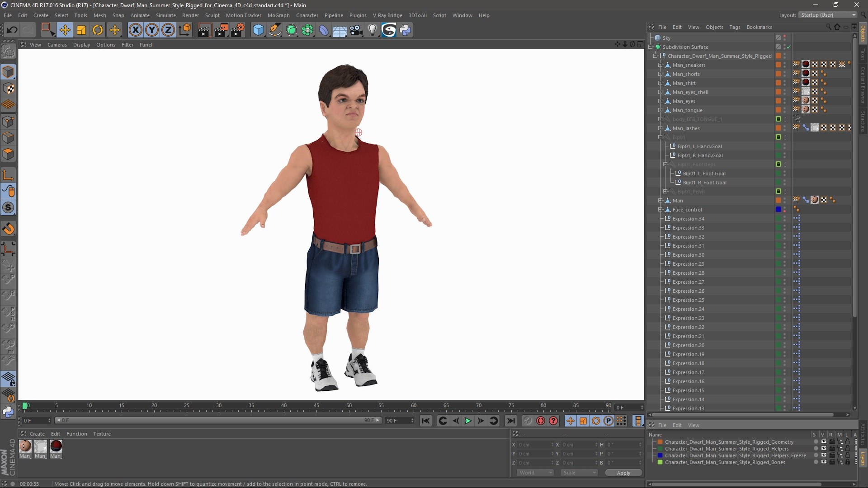Viewport: 868px width, 488px height.
Task: Select the Scale tool icon
Action: pyautogui.click(x=81, y=30)
